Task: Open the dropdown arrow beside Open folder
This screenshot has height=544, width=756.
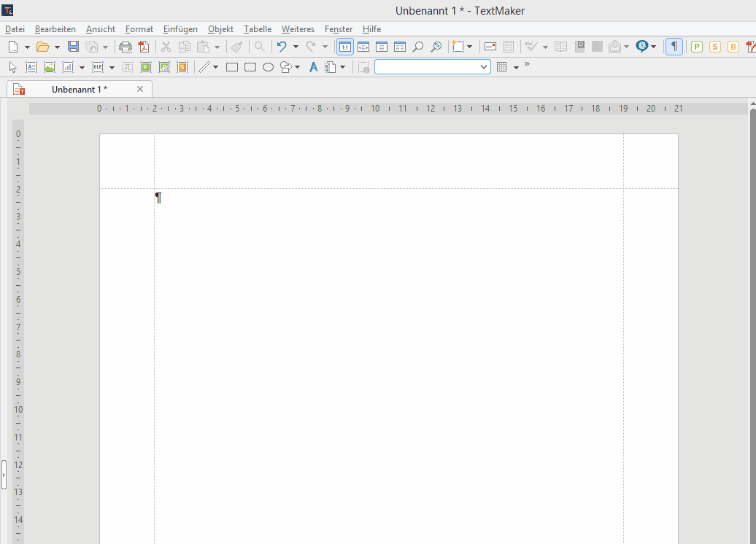Action: point(57,47)
